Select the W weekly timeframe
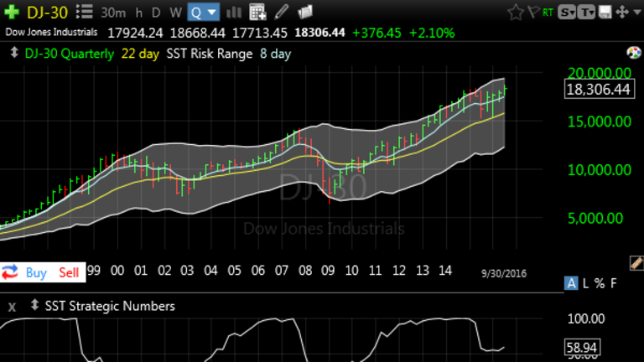This screenshot has width=644, height=362. pos(174,13)
